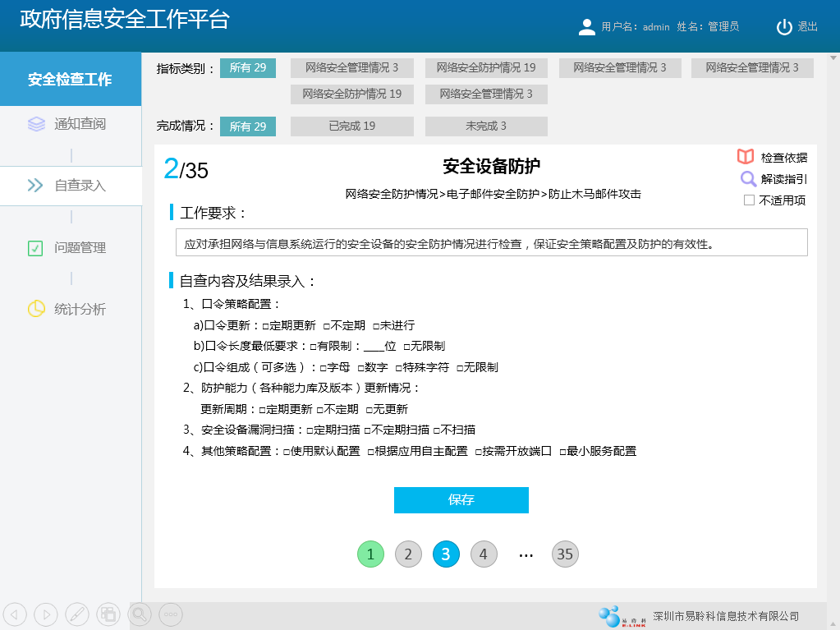840x630 pixels.
Task: Click the previous arrow icon in bottom toolbar
Action: point(16,614)
